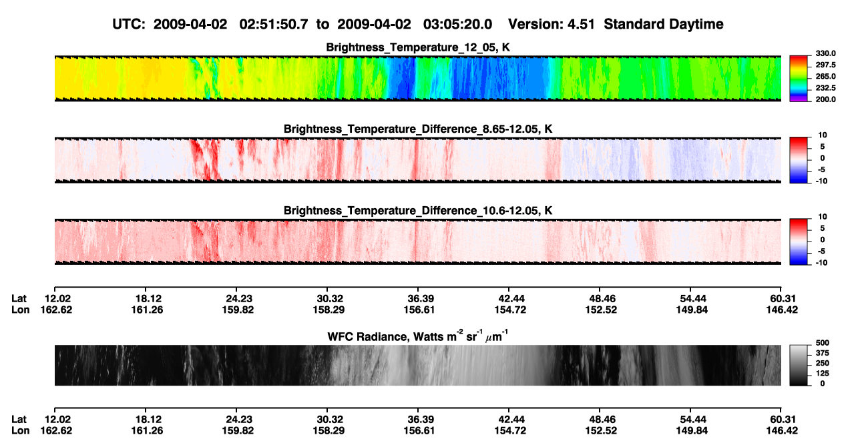Click grayscale bar value 375

(x=821, y=354)
